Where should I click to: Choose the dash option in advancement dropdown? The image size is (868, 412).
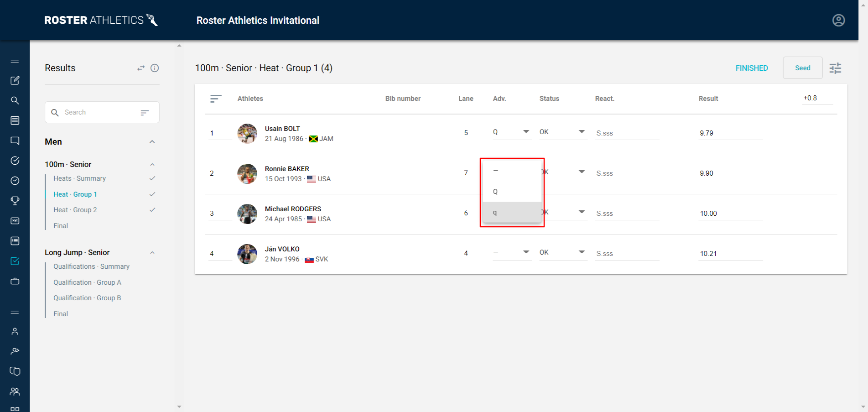pyautogui.click(x=494, y=171)
